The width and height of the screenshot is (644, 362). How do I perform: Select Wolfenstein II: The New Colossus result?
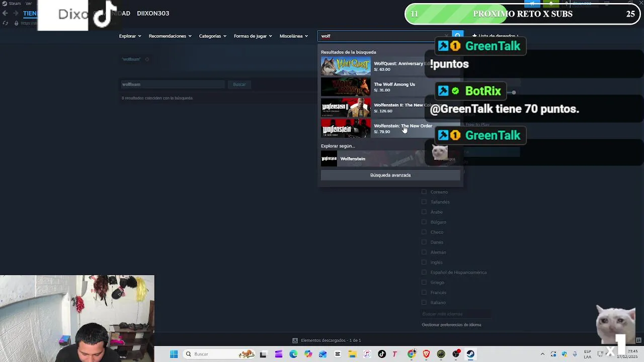390,108
